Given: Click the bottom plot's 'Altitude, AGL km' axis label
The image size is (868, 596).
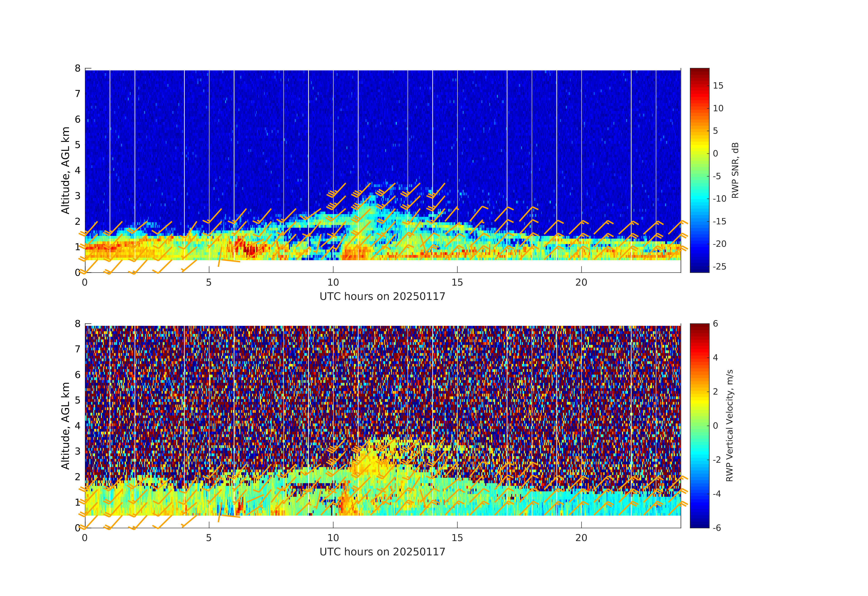Looking at the screenshot, I should pos(66,426).
